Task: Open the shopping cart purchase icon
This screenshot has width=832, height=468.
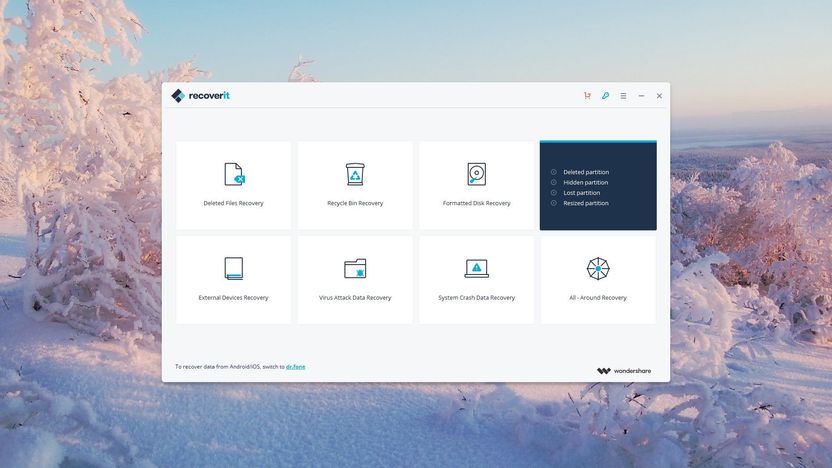Action: (x=587, y=96)
